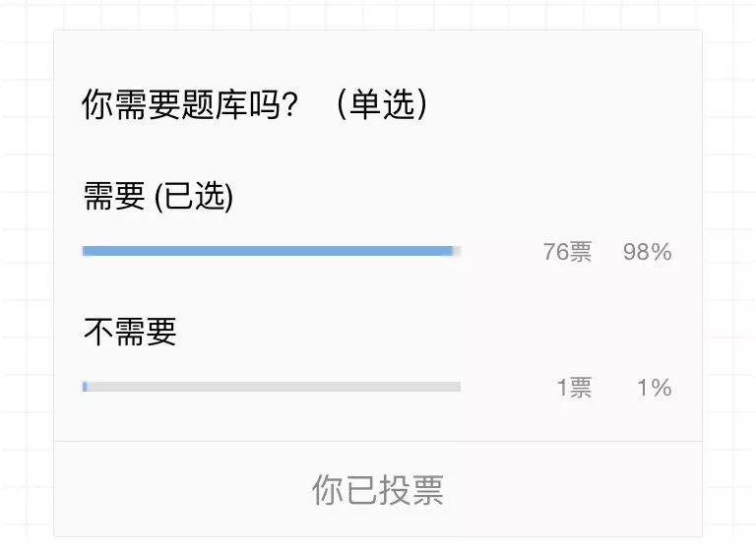
Task: Click the unfilled gray end of 需要 bar
Action: tap(457, 251)
